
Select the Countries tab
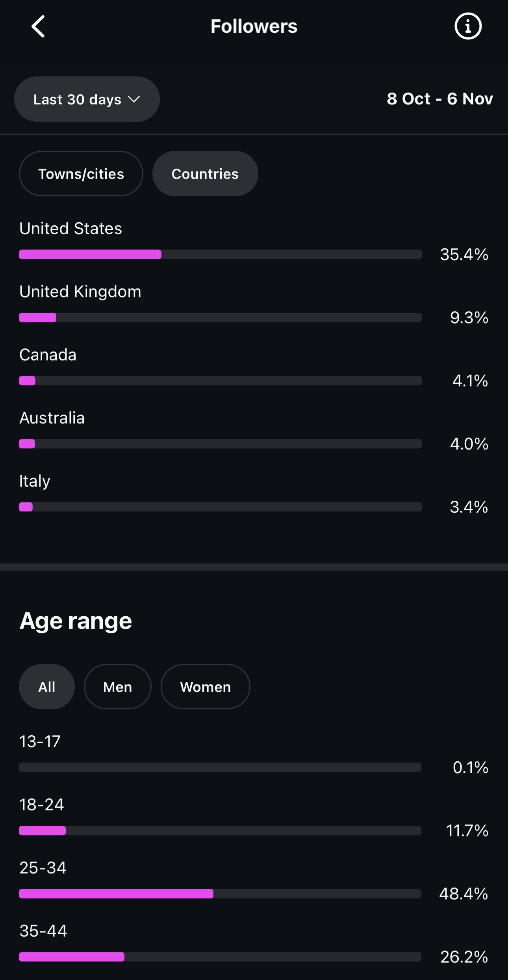click(x=205, y=174)
